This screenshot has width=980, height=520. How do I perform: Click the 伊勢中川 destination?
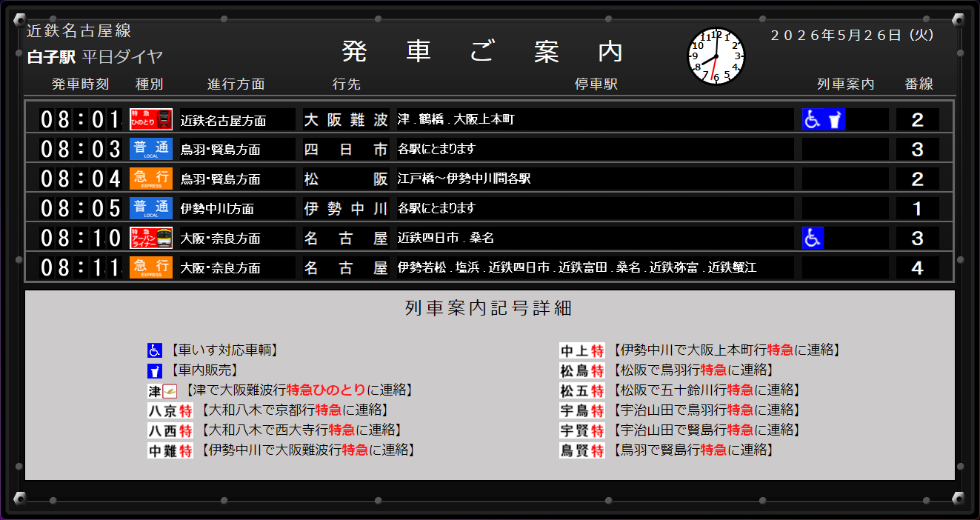pyautogui.click(x=346, y=209)
